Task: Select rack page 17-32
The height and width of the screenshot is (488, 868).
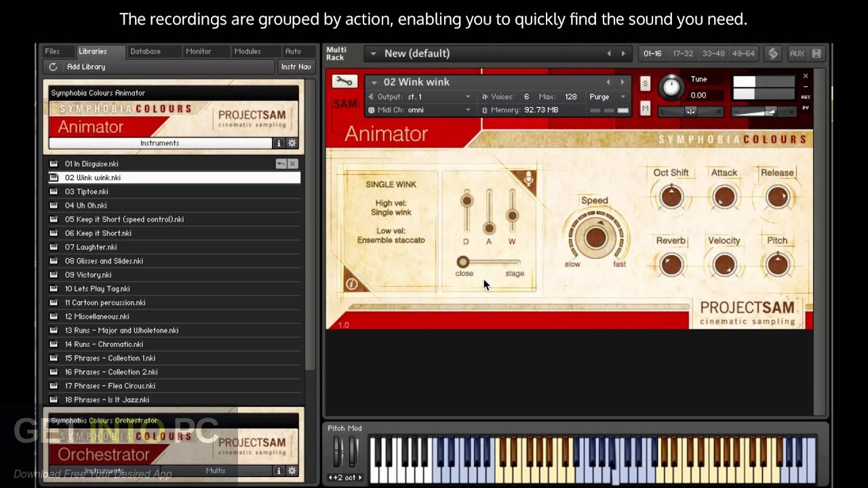Action: click(682, 54)
